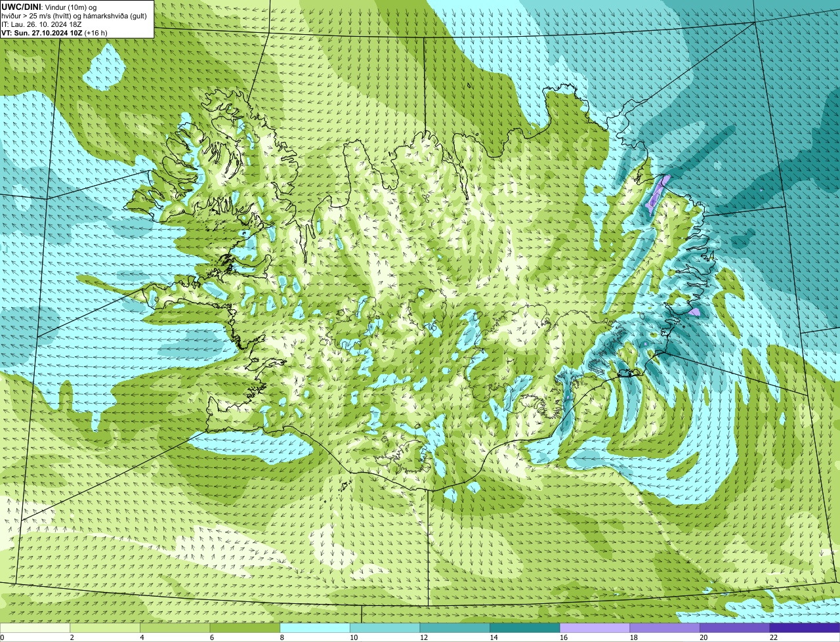Click the legend scale label "10"
Viewport: 840px width, 642px height.
click(x=354, y=637)
